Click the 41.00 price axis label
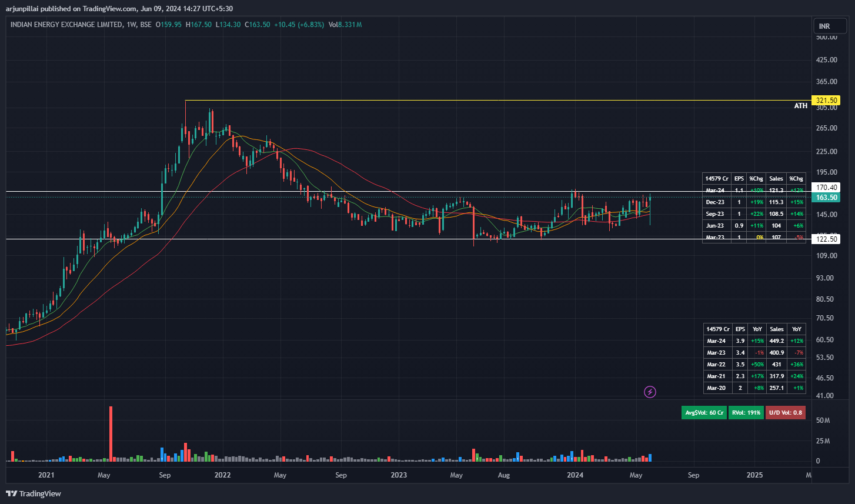This screenshot has width=855, height=504. point(824,395)
